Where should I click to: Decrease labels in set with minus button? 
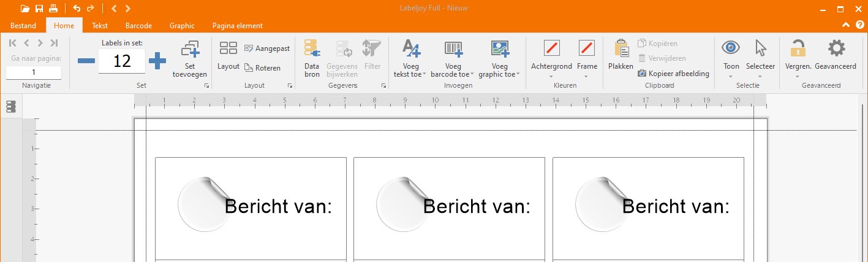point(86,61)
